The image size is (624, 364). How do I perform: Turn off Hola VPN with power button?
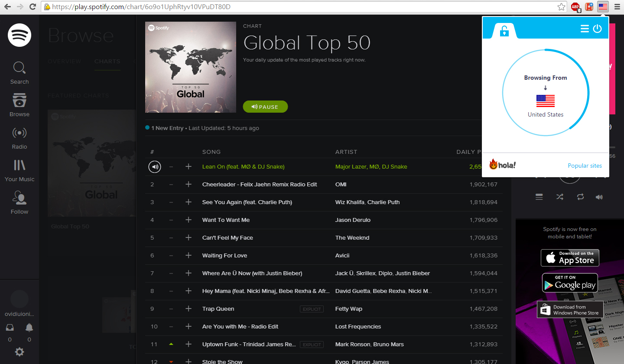[597, 29]
